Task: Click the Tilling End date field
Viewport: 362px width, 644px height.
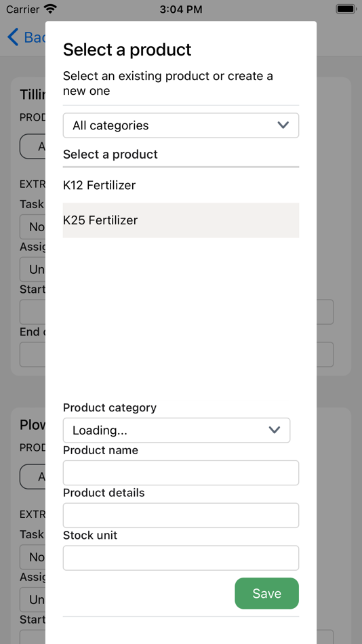Action: click(x=177, y=355)
